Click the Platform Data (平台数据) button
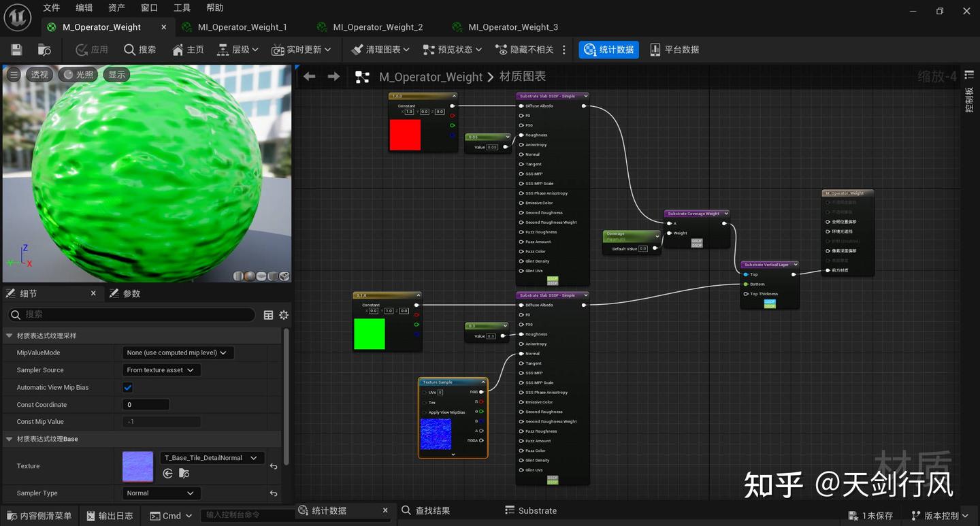This screenshot has width=980, height=526. coord(674,50)
